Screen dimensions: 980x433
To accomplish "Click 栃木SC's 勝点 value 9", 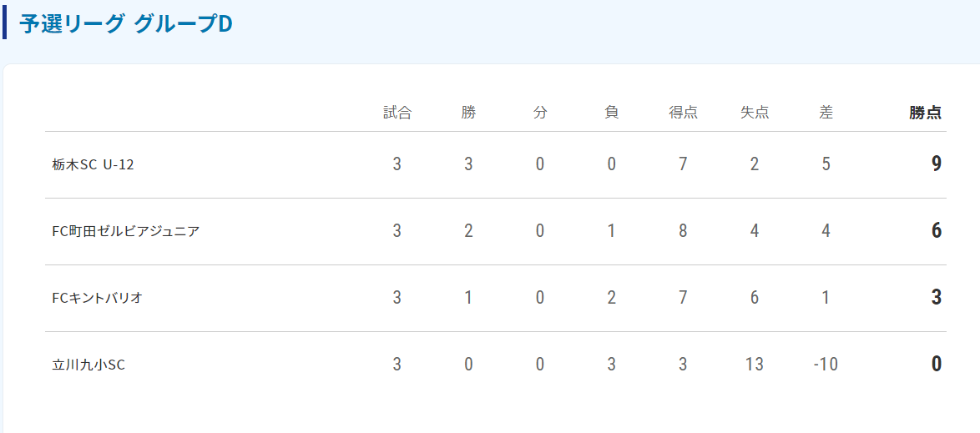I will coord(937,164).
